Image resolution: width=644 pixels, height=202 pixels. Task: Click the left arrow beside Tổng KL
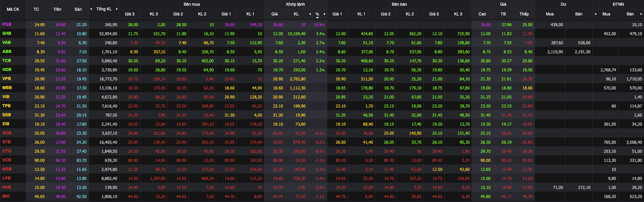coord(91,9)
